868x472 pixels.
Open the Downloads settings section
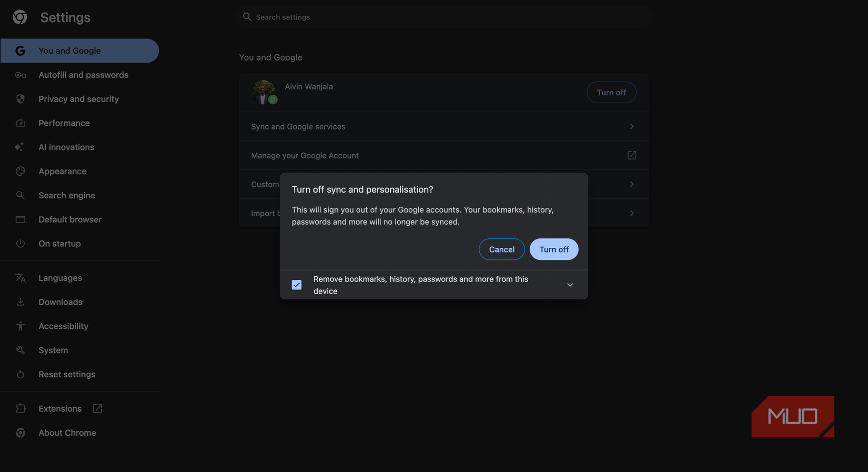coord(60,302)
